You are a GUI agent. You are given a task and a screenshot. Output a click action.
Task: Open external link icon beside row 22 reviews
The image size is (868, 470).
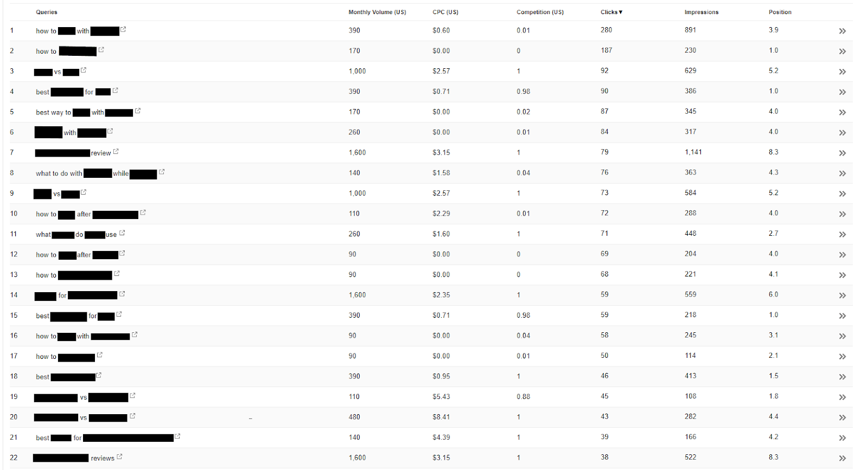pyautogui.click(x=119, y=456)
